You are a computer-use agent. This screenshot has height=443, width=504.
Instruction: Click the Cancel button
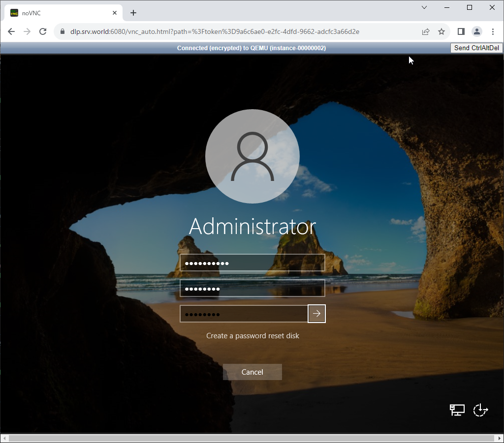pos(252,372)
